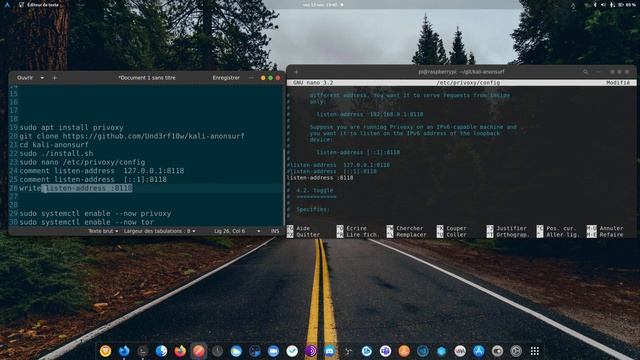The image size is (640, 360).
Task: Launch Firefox from the dock
Action: (180, 351)
